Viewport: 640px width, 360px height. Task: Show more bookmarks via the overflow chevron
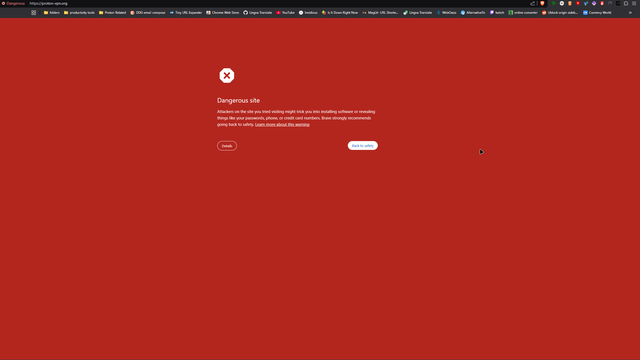pos(630,13)
